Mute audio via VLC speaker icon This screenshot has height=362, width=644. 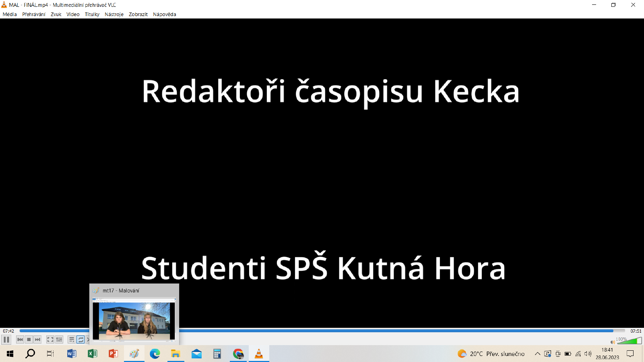click(x=613, y=342)
